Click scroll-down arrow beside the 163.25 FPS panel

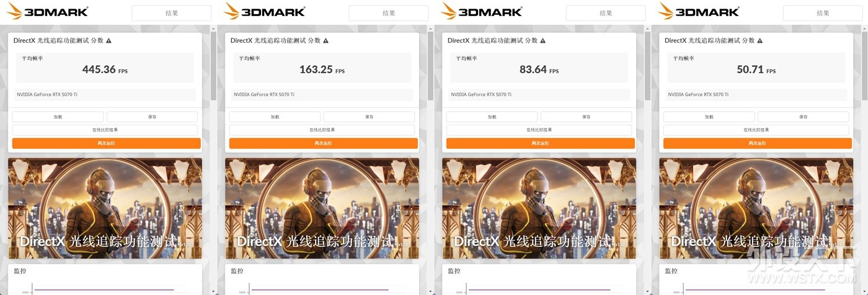click(x=431, y=291)
